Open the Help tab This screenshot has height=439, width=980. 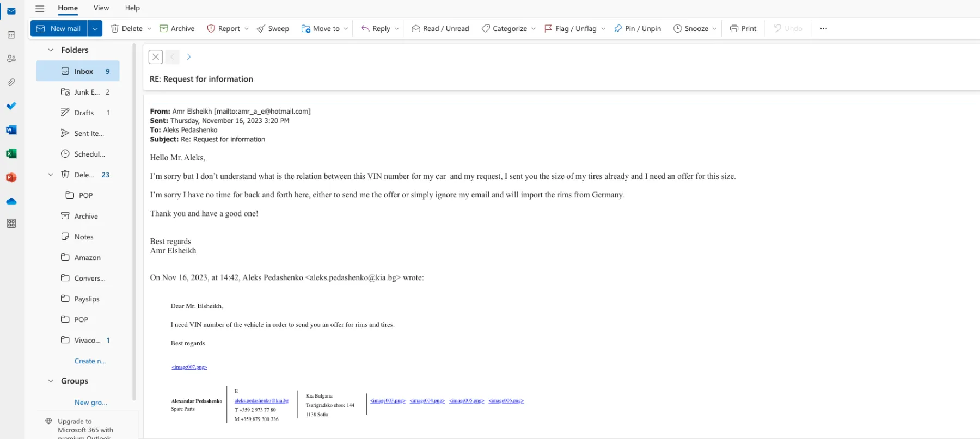pos(132,8)
